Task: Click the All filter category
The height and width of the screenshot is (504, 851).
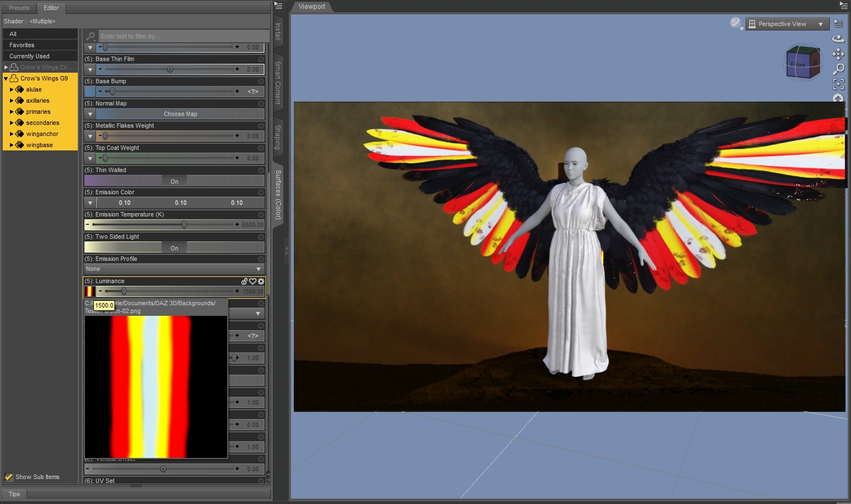Action: tap(40, 34)
